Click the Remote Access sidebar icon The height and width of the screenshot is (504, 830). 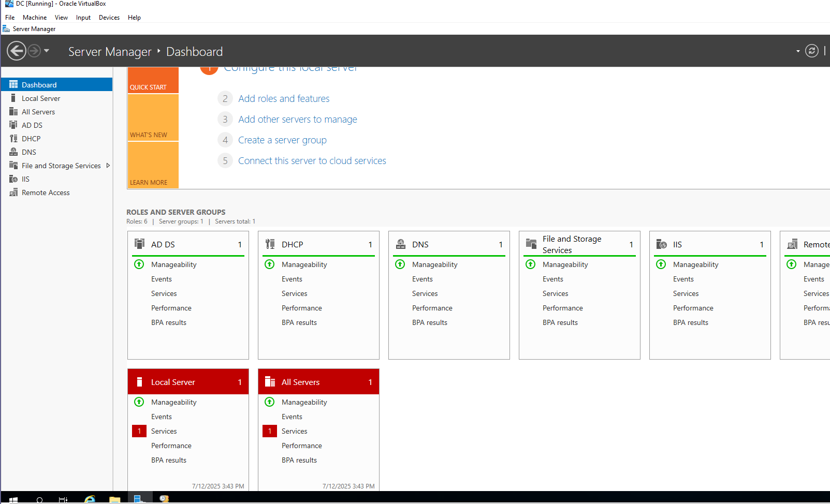[x=13, y=192]
